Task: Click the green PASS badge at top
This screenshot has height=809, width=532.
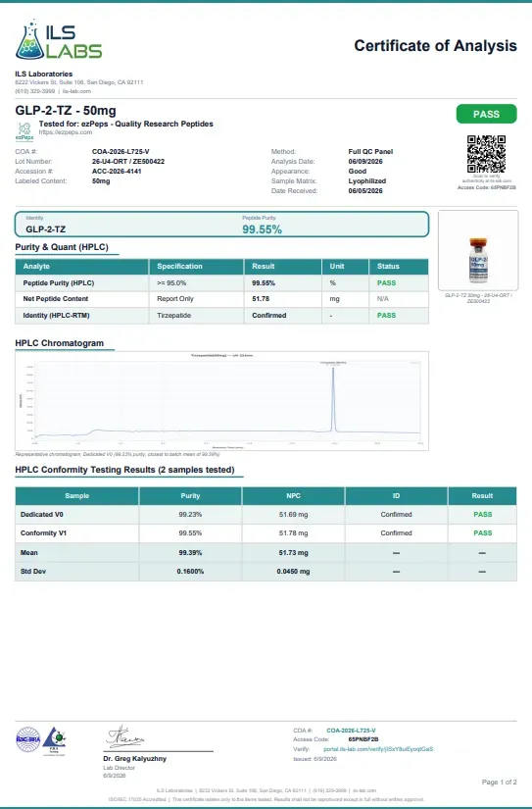Action: (x=486, y=114)
